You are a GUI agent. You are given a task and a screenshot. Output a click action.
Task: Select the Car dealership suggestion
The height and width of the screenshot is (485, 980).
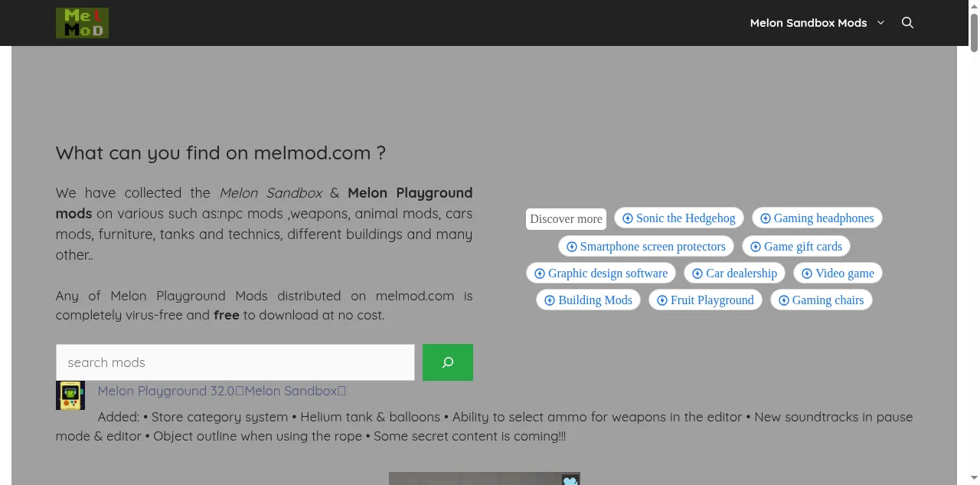(734, 273)
